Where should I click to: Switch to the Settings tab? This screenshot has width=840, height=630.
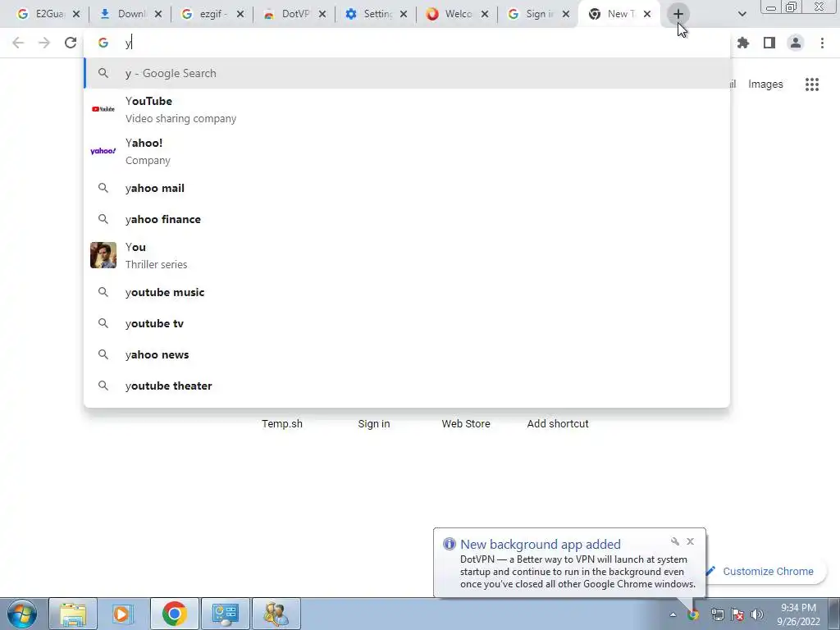368,14
